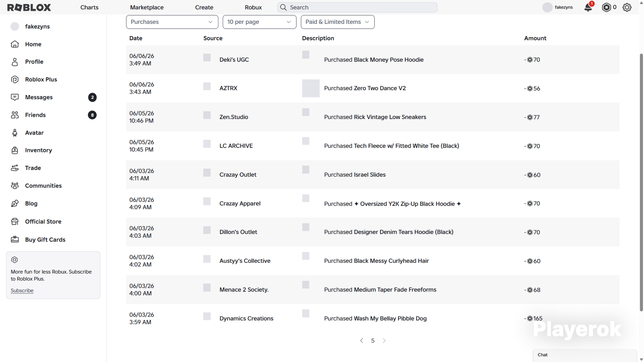Click the page number 5

(373, 341)
